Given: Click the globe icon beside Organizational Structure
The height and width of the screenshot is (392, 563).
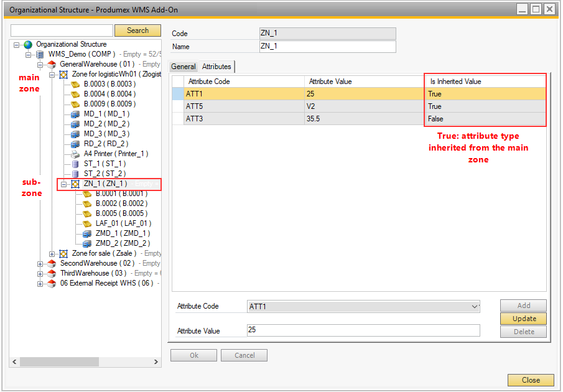Looking at the screenshot, I should 27,45.
